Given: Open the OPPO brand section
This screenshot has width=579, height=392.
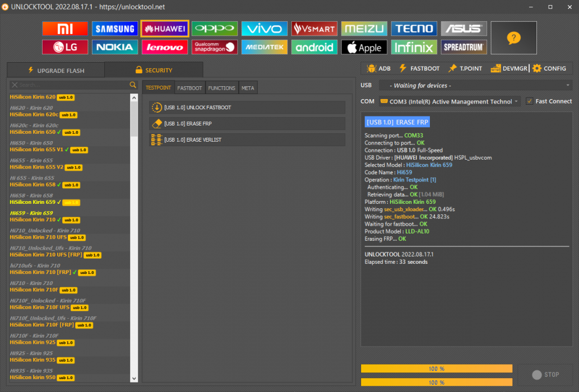Looking at the screenshot, I should pos(215,29).
